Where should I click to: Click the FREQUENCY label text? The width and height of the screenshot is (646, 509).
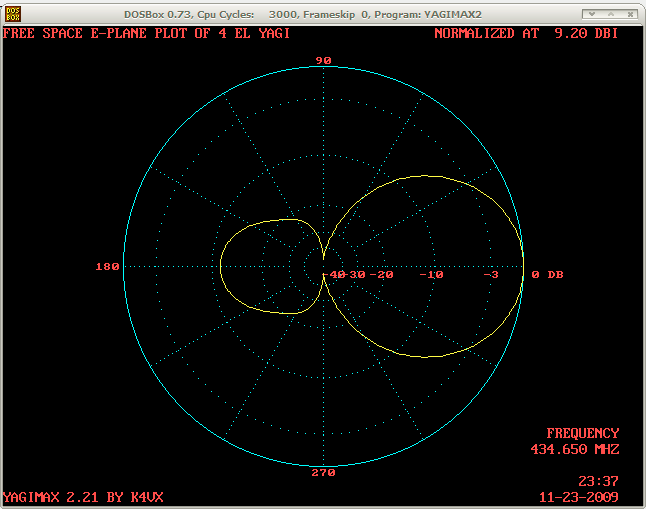tap(582, 433)
